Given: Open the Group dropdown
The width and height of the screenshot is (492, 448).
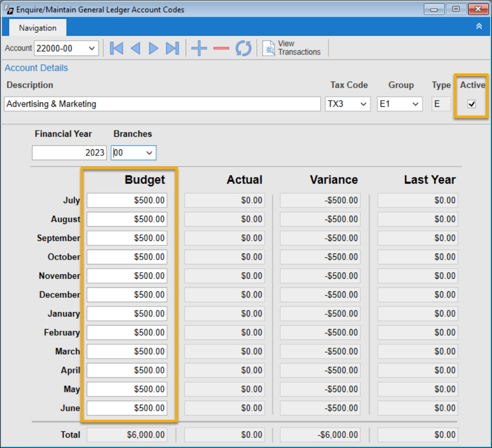Looking at the screenshot, I should click(x=415, y=104).
